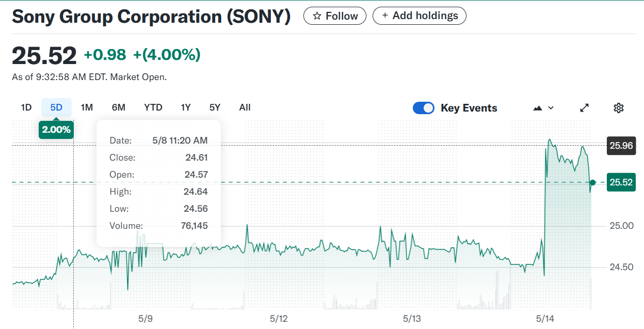Viewport: 644px width, 329px height.
Task: Click the 2.00% change badge
Action: click(56, 130)
